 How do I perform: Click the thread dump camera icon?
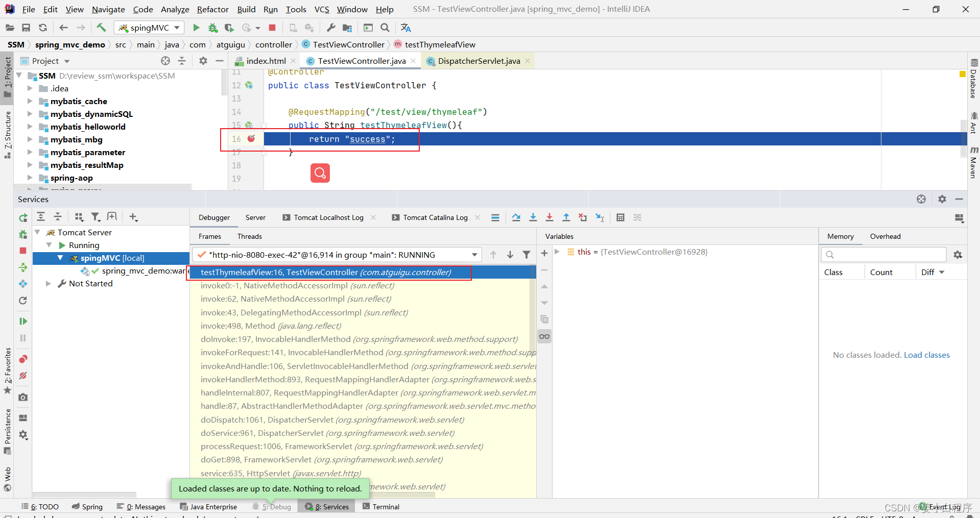pyautogui.click(x=23, y=397)
